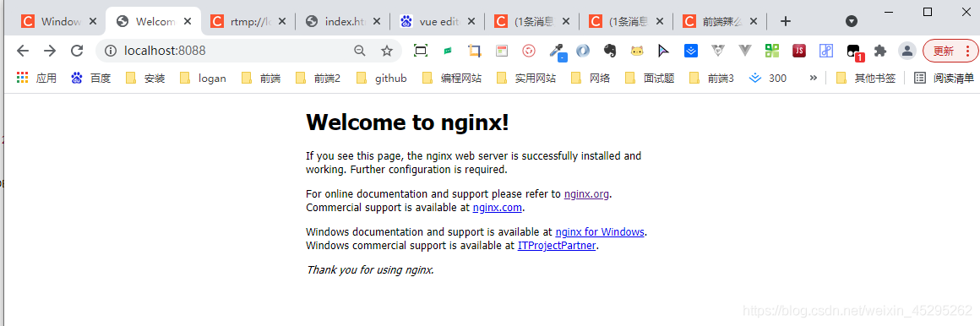Follow the 'nginx for Windows' link
980x326 pixels.
point(599,231)
